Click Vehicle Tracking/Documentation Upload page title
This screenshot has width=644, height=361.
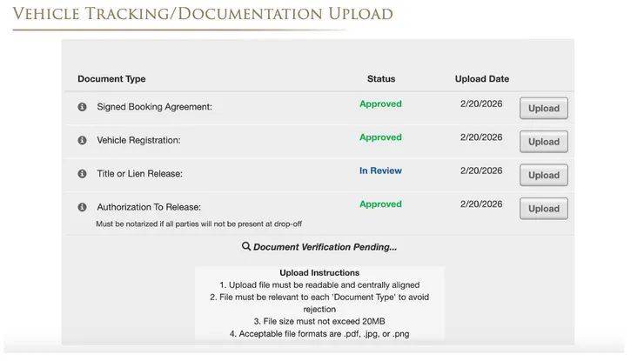point(203,14)
